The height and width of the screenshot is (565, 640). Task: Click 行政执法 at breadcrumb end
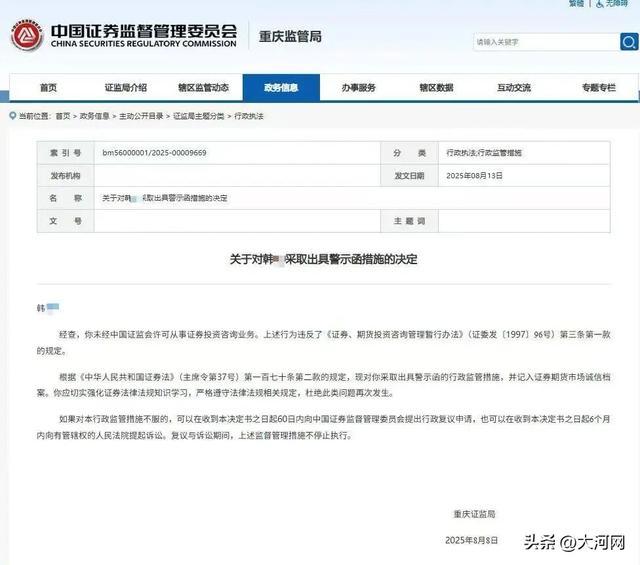pyautogui.click(x=249, y=116)
